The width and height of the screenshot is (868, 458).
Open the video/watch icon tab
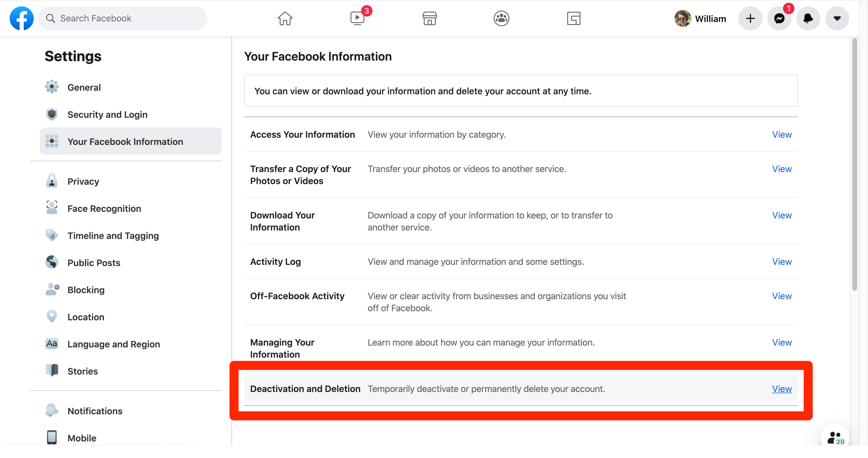point(356,18)
